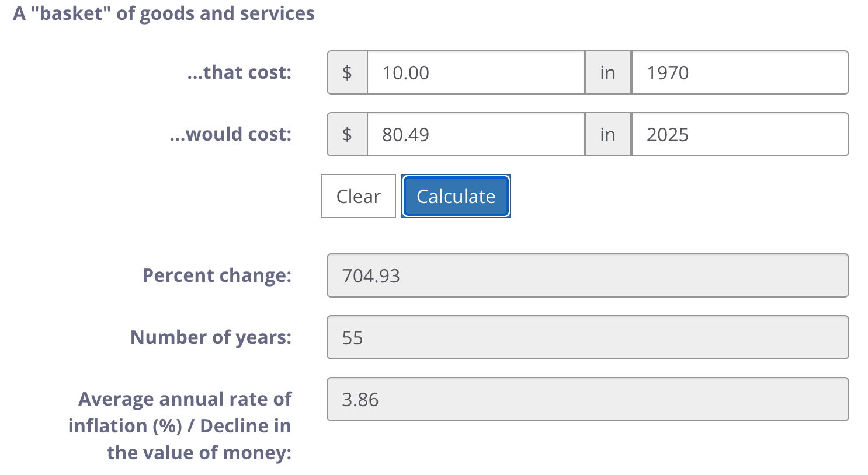Click the Percent change result field
The width and height of the screenshot is (868, 475).
click(x=587, y=275)
